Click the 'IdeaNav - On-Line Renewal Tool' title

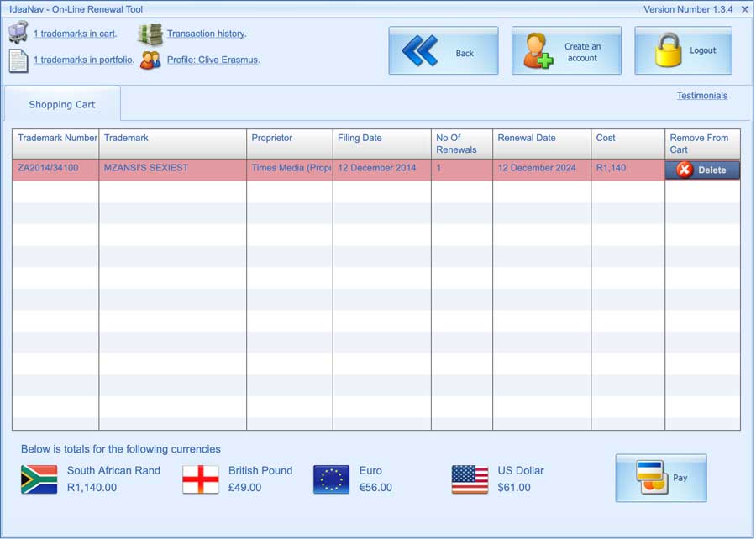[x=76, y=9]
